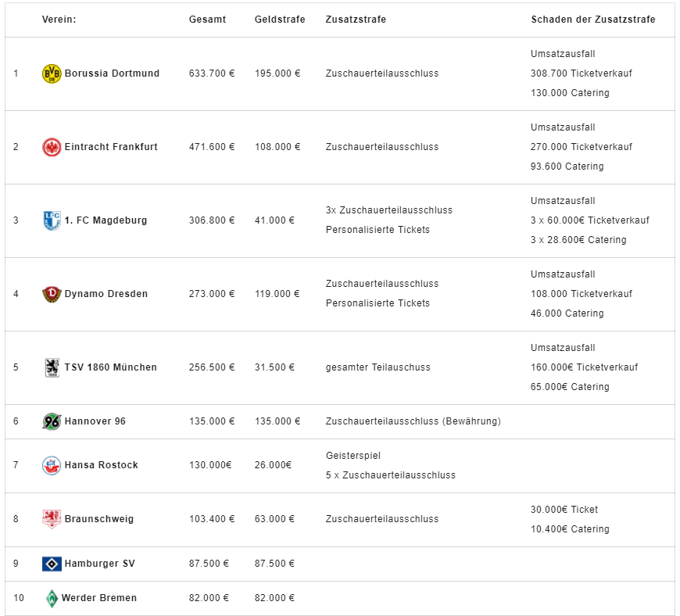Screen dimensions: 680x616
Task: Click the Eintracht Frankfurt eagle crest
Action: point(52,147)
